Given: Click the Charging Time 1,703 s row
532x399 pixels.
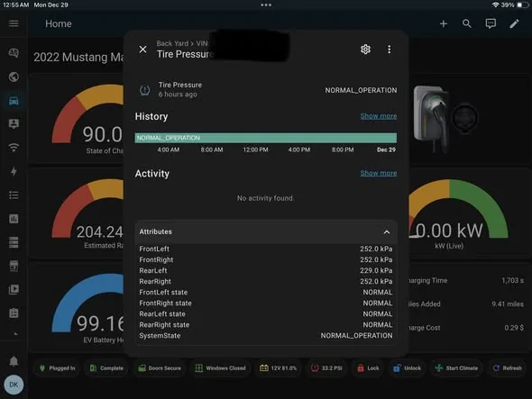Looking at the screenshot, I should 466,280.
